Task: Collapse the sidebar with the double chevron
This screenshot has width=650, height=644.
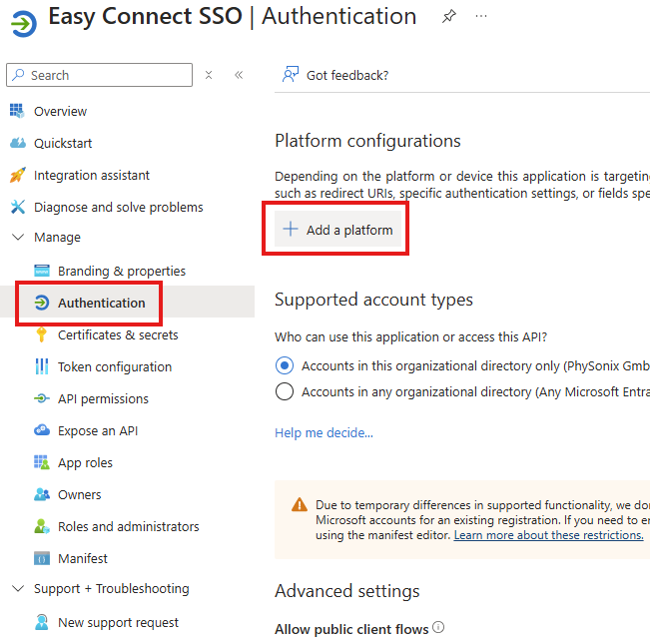Action: (x=239, y=75)
